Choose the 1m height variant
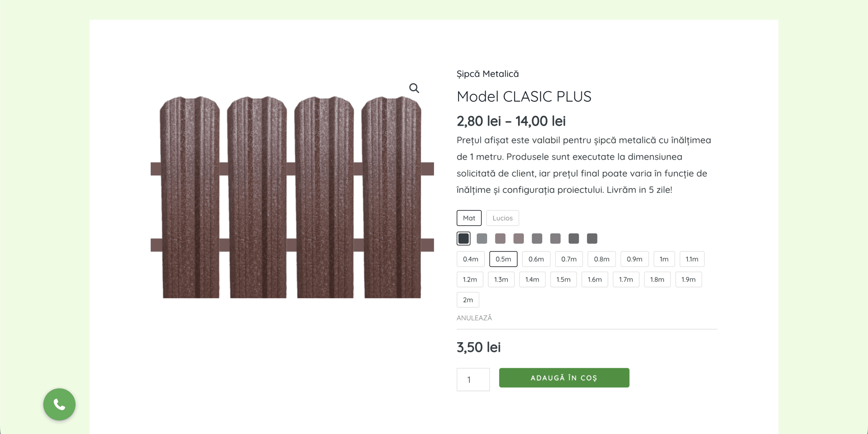Screen dimensions: 868x434 point(664,259)
